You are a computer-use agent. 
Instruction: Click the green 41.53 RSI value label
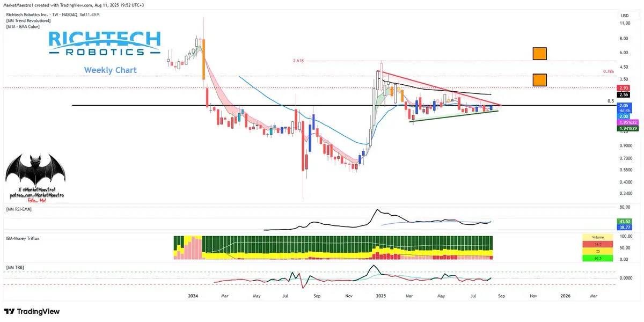[624, 221]
